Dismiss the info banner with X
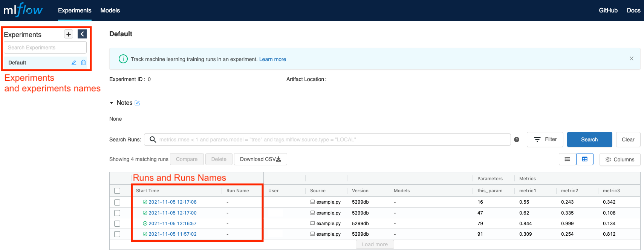The image size is (644, 250). 631,58
